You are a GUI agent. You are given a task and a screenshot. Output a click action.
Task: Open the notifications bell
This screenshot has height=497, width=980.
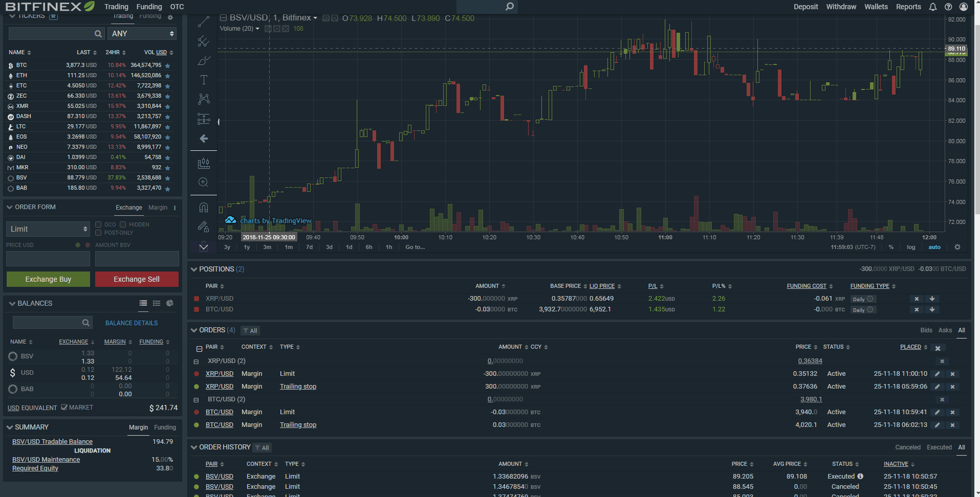pos(933,7)
